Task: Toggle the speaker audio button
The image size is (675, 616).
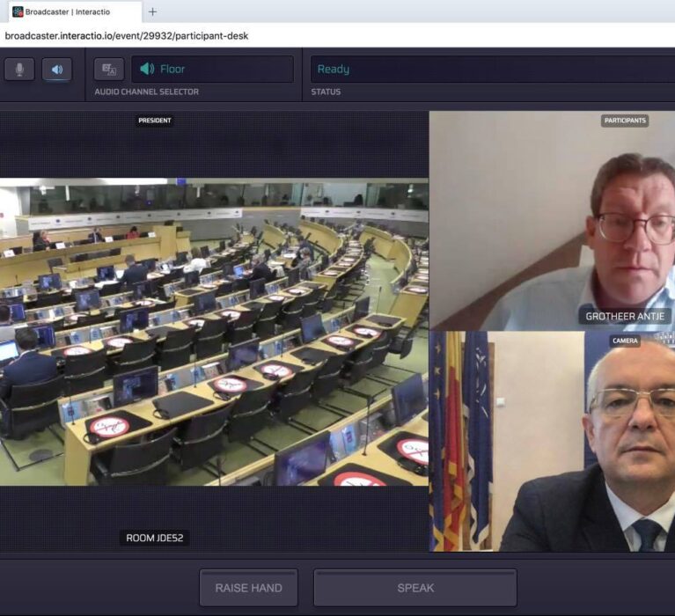Action: point(57,70)
